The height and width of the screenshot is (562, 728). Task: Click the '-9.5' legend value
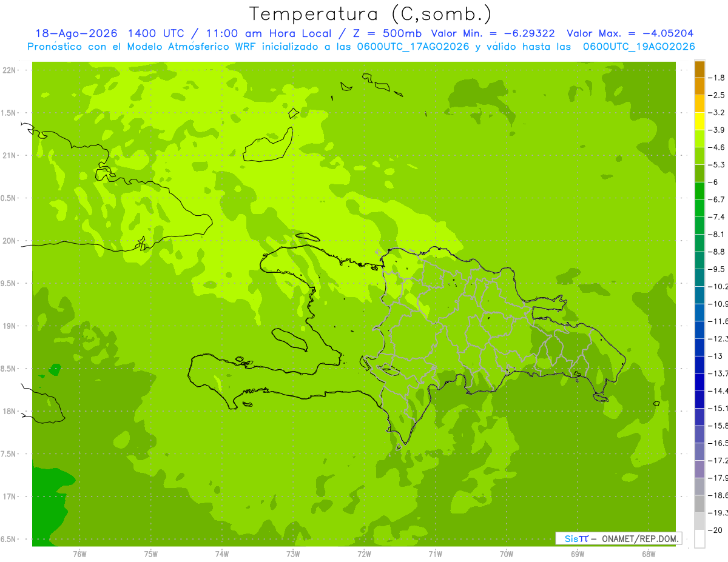pyautogui.click(x=717, y=269)
